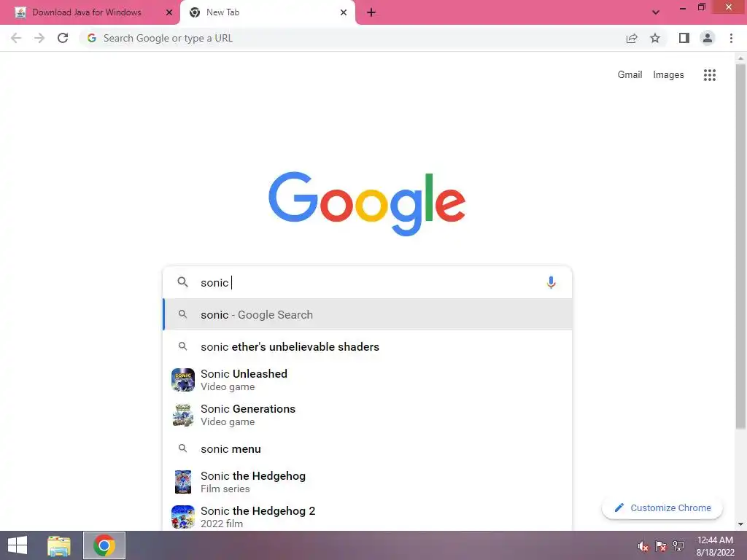Viewport: 747px width, 560px height.
Task: Click the Google logo
Action: click(367, 203)
